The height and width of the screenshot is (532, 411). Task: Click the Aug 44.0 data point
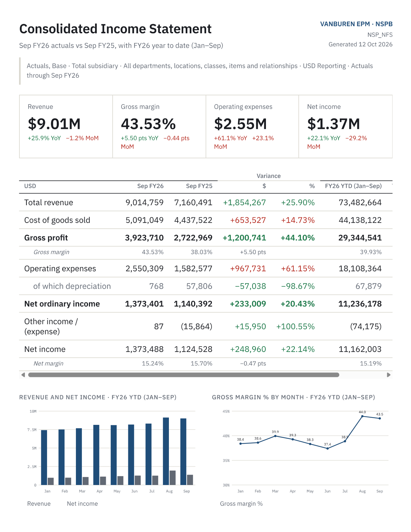[362, 416]
